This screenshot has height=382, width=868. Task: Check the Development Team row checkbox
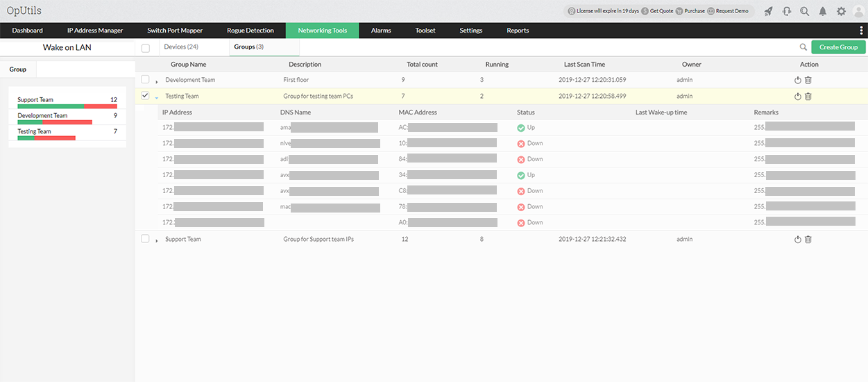[x=145, y=79]
